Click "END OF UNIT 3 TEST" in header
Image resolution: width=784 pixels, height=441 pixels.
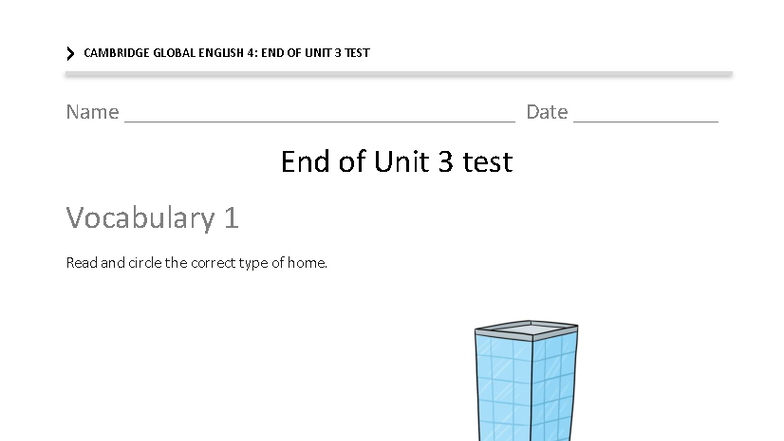pyautogui.click(x=316, y=53)
